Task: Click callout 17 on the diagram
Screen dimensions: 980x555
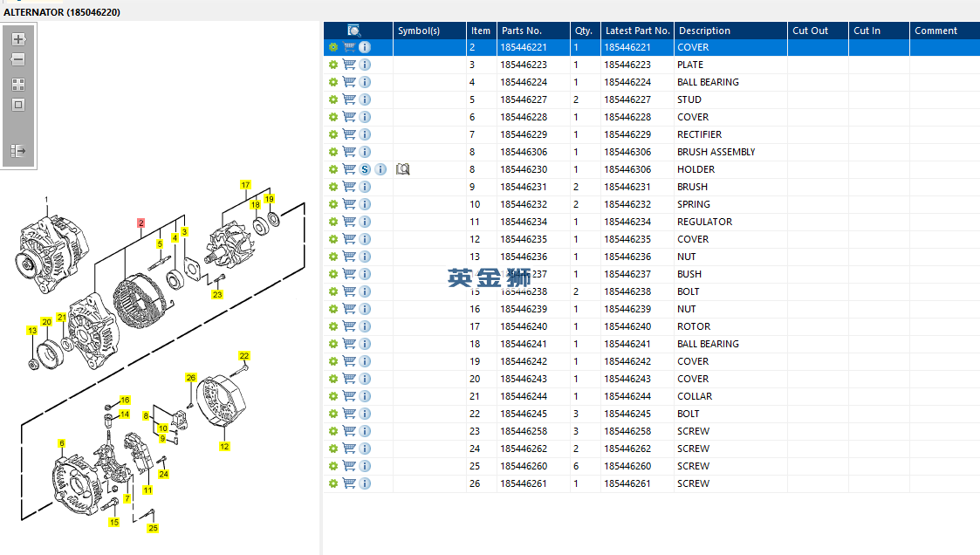Action: point(245,185)
